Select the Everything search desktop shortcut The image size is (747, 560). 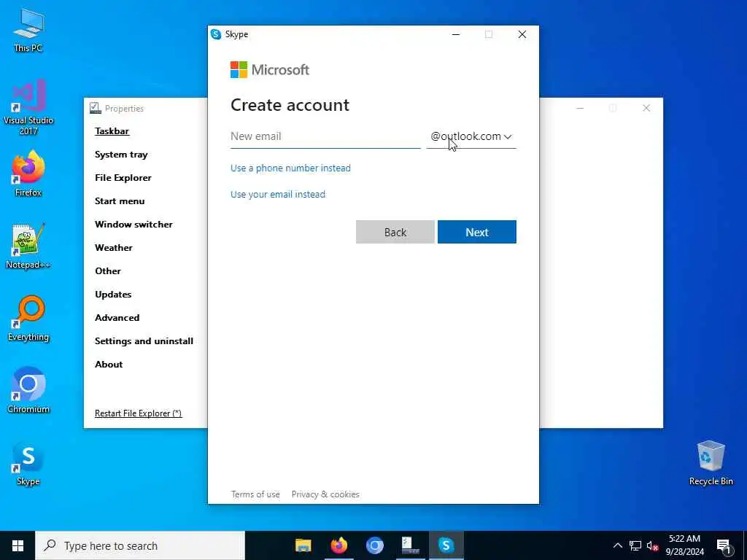pos(28,319)
